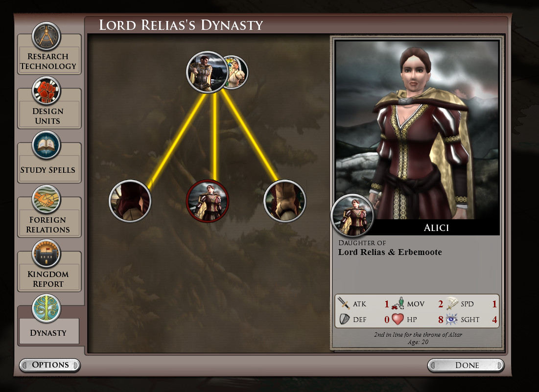Switch to Kingdom Report tab label
Image resolution: width=539 pixels, height=392 pixels.
48,279
